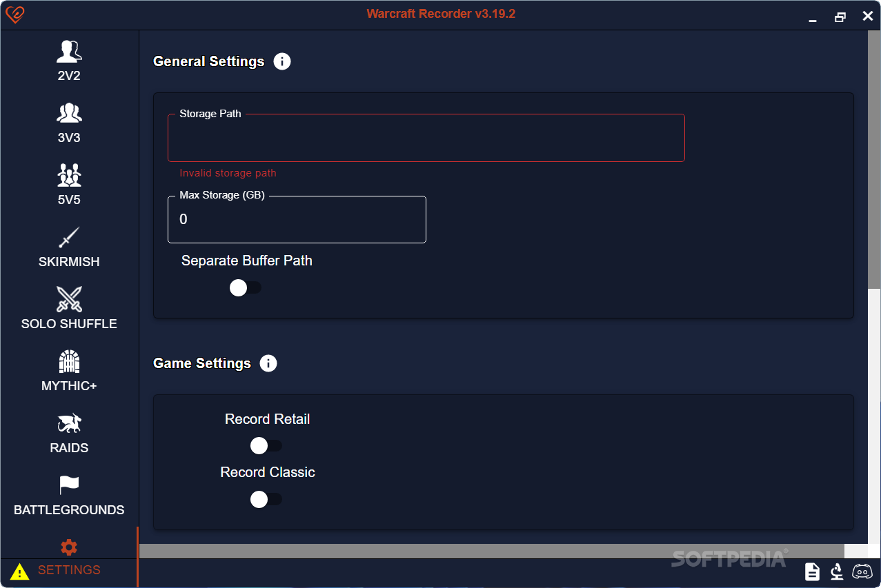Click the horizontal scrollbar at bottom
The image size is (881, 588).
click(x=491, y=551)
